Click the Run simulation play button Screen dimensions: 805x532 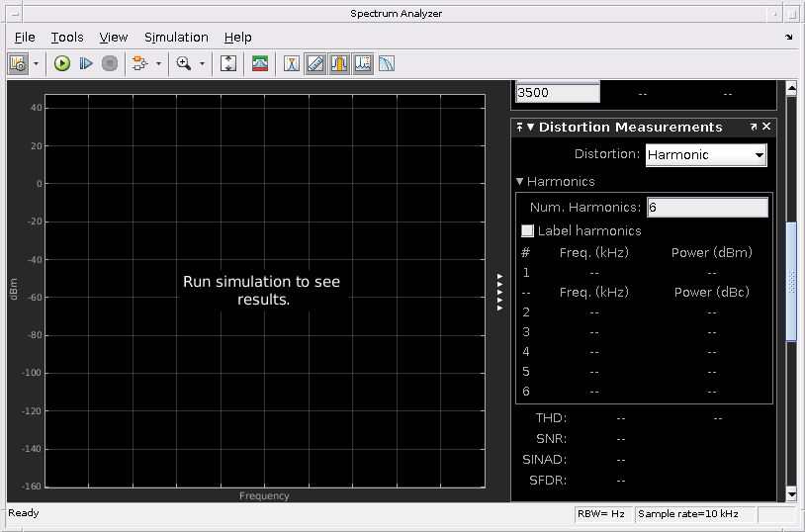(62, 63)
